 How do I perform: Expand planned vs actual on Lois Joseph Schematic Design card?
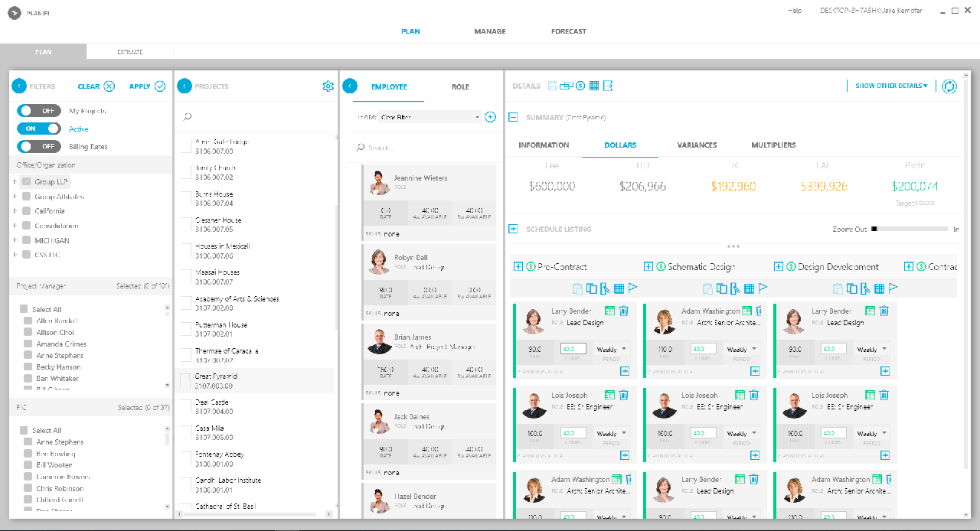[x=755, y=455]
